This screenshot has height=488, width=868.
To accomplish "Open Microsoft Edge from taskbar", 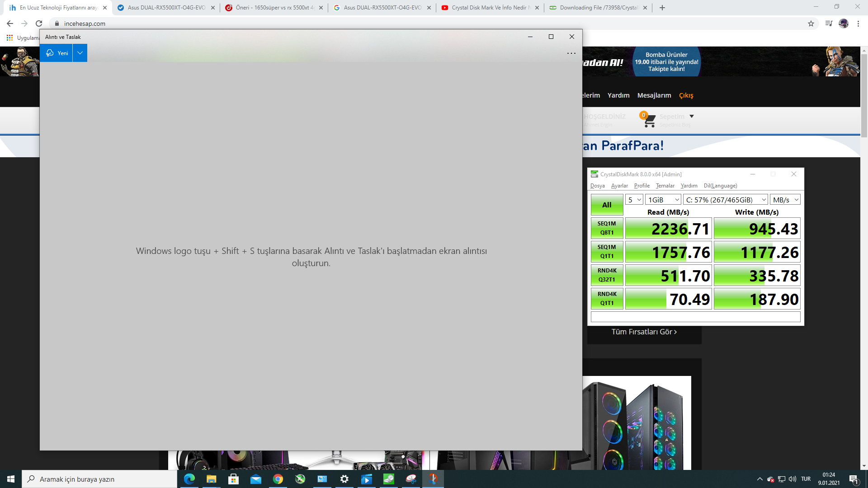I will 189,479.
